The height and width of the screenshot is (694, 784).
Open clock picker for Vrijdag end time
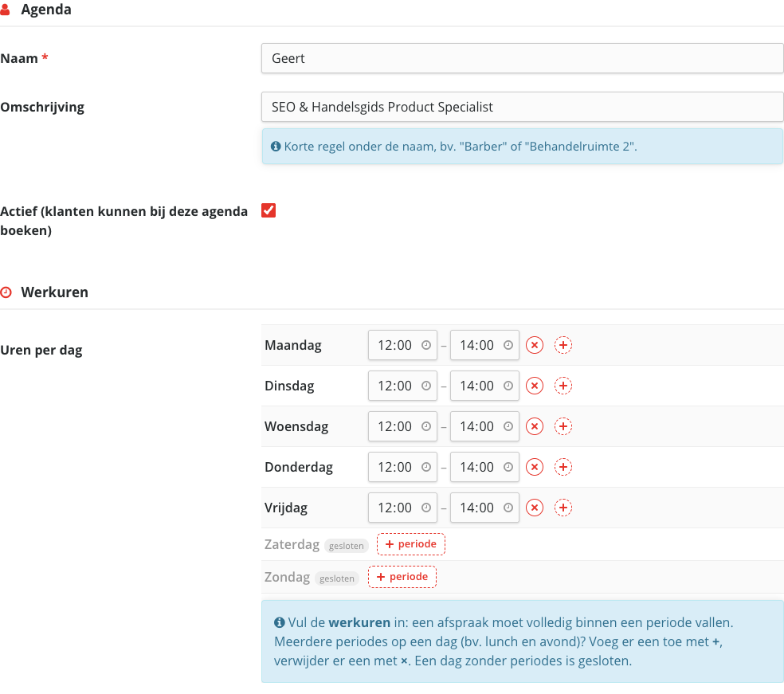coord(508,508)
